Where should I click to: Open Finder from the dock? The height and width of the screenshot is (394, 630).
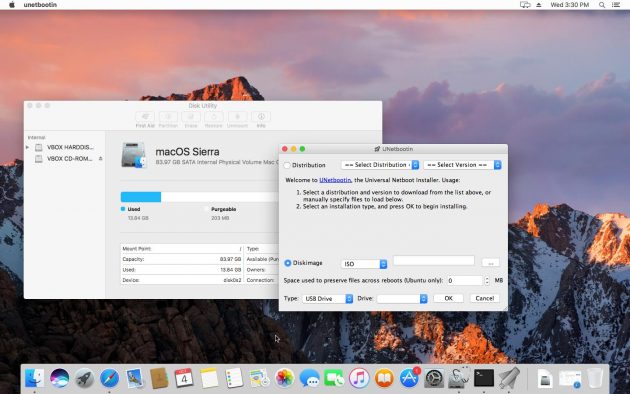[35, 378]
